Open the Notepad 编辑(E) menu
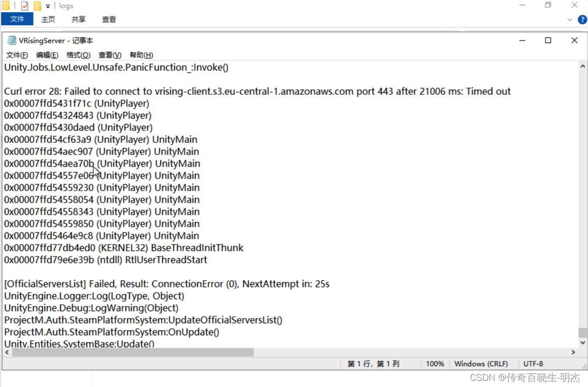This screenshot has height=387, width=588. (47, 55)
